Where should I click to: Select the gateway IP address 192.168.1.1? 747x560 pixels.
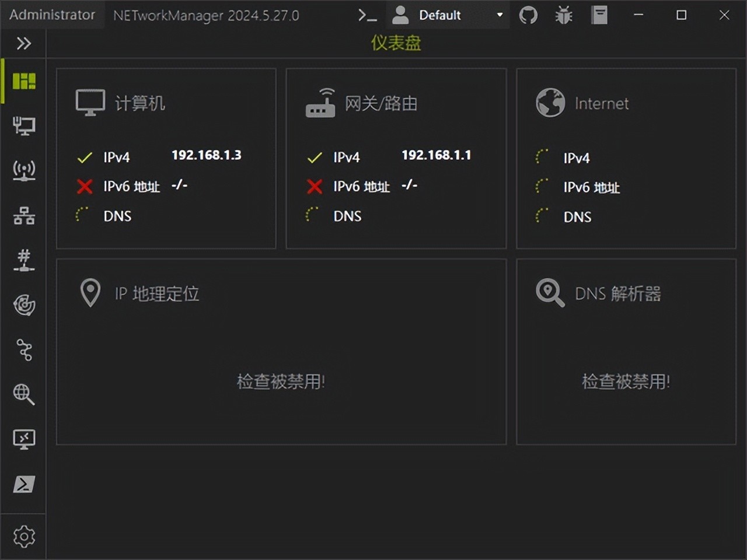437,155
